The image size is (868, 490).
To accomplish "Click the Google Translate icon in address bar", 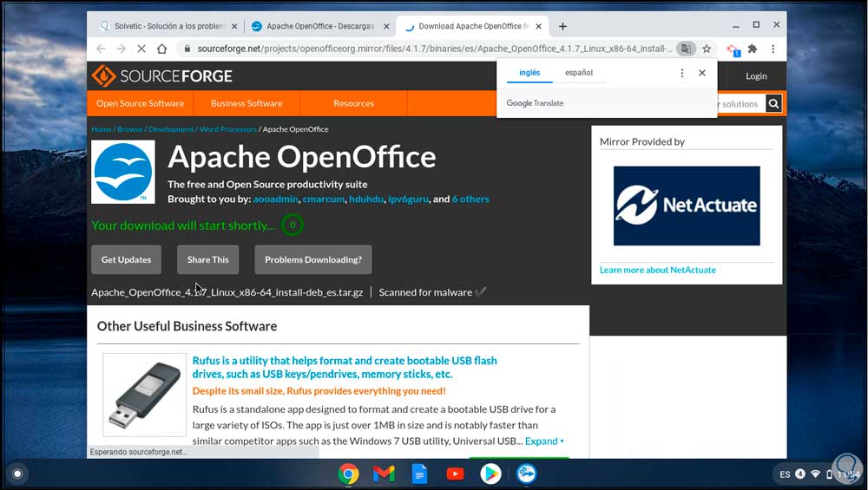I will tap(686, 49).
